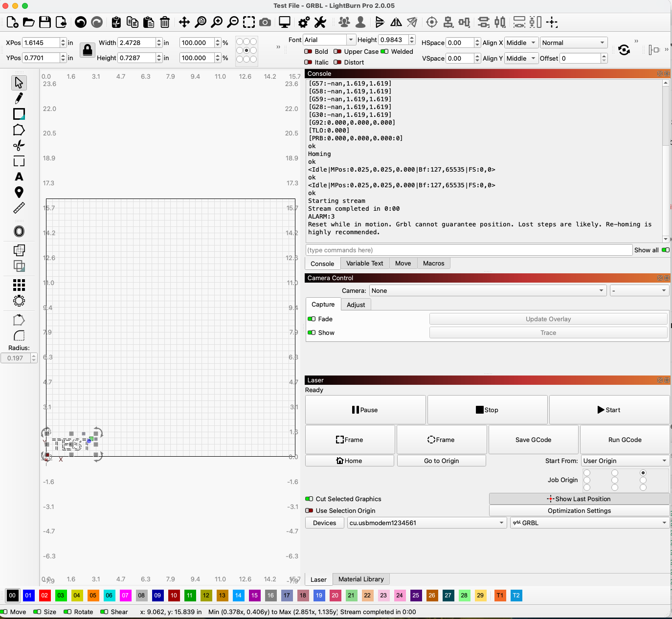Choose the Measure ruler tool

pyautogui.click(x=19, y=208)
